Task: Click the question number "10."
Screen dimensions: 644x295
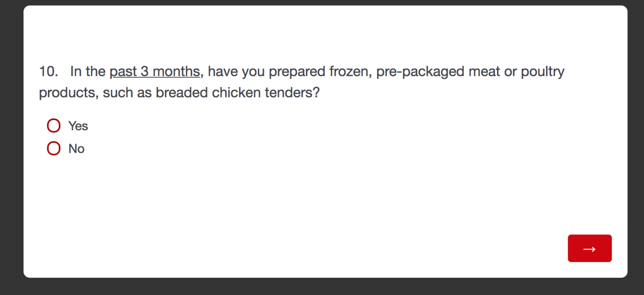Action: [x=48, y=72]
